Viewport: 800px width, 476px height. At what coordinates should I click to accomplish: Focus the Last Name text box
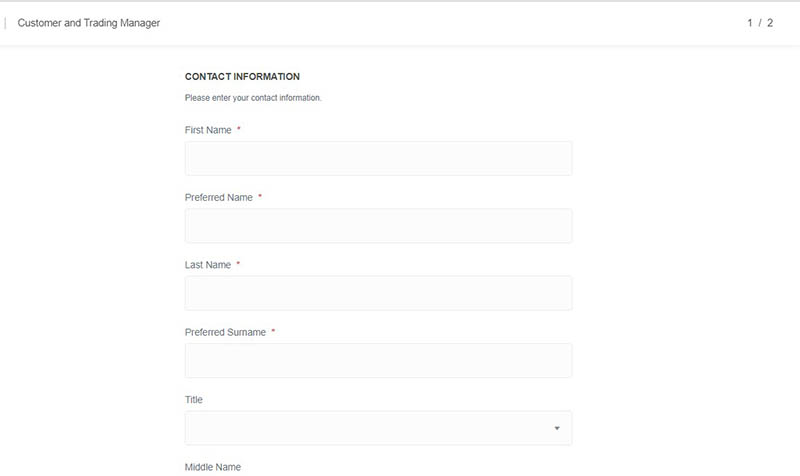(x=378, y=293)
